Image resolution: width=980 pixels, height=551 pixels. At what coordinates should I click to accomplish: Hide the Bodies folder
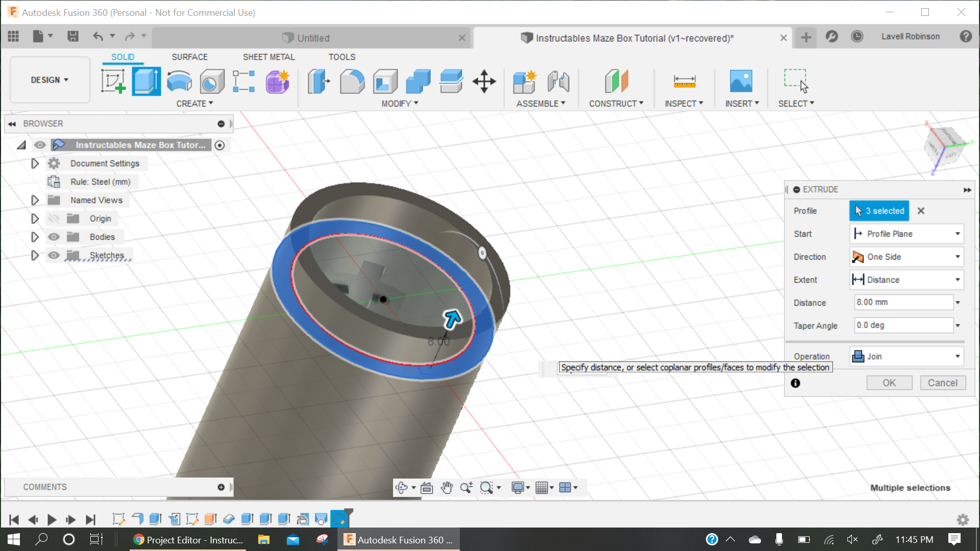(x=54, y=237)
